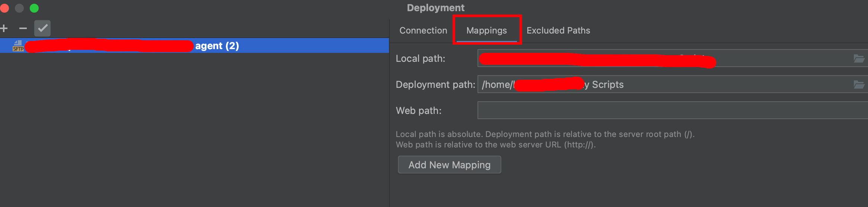
Task: Click the "Local path:" label text
Action: [x=420, y=59]
